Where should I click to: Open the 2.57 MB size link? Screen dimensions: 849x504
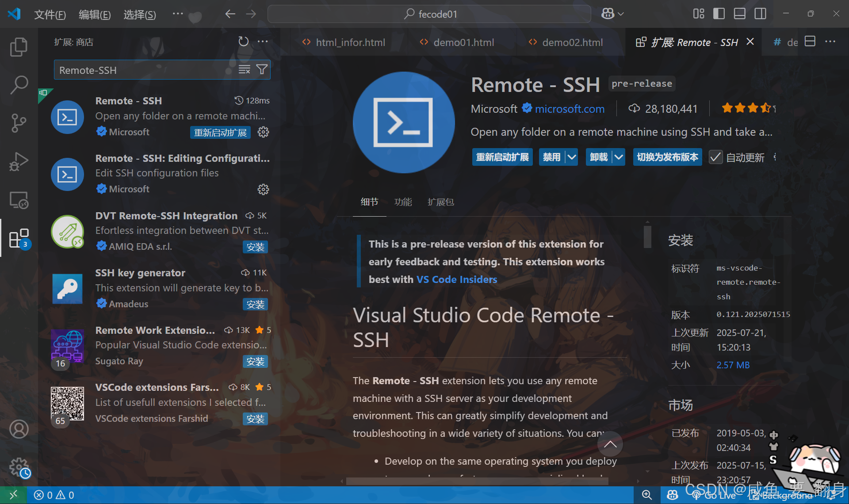pyautogui.click(x=733, y=365)
